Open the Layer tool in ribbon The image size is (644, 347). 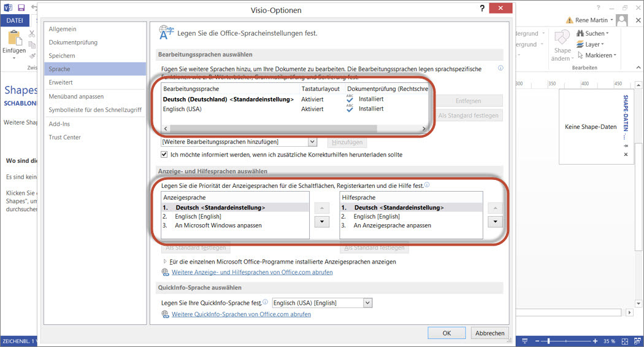coord(589,44)
